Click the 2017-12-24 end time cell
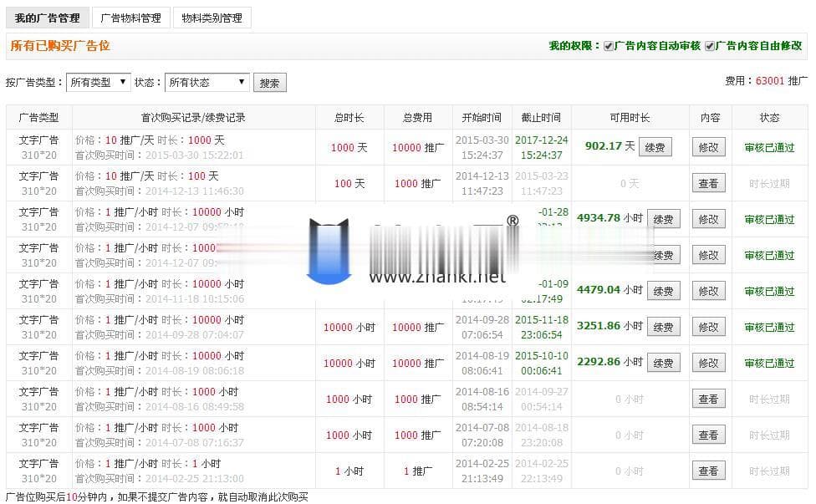The image size is (816, 504). pyautogui.click(x=542, y=148)
